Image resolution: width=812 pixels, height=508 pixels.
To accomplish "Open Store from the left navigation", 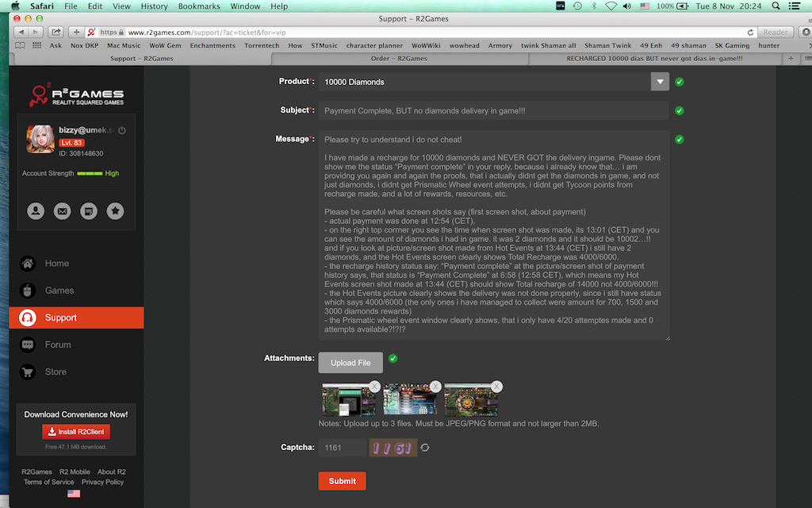I will (x=56, y=371).
